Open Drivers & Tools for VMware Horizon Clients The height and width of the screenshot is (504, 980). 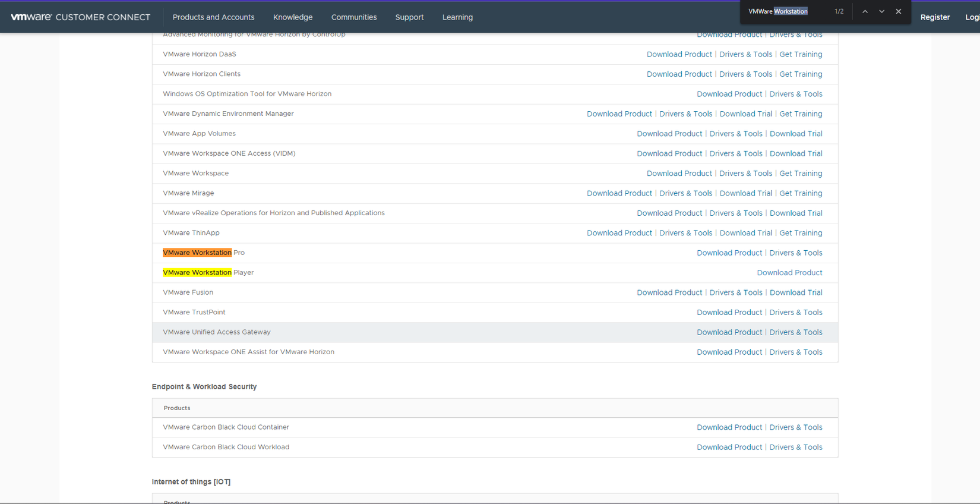pos(746,74)
